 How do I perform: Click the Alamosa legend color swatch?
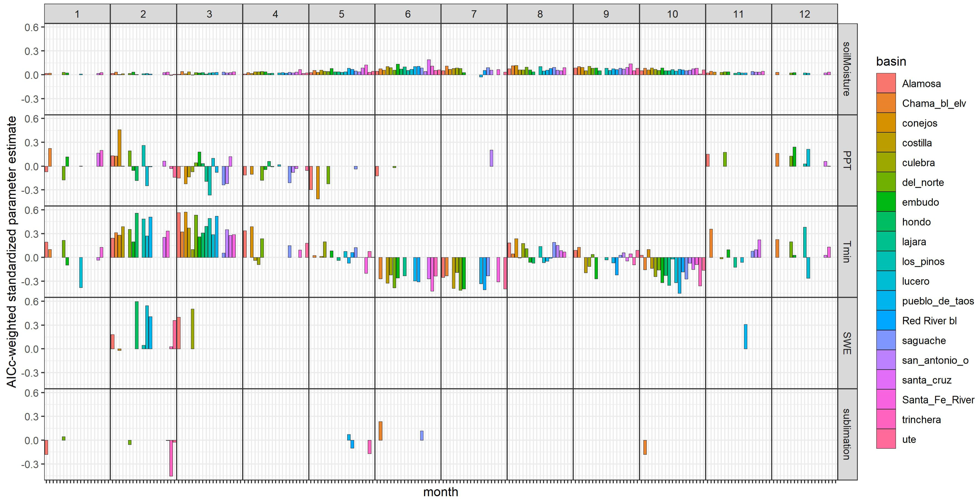point(886,83)
